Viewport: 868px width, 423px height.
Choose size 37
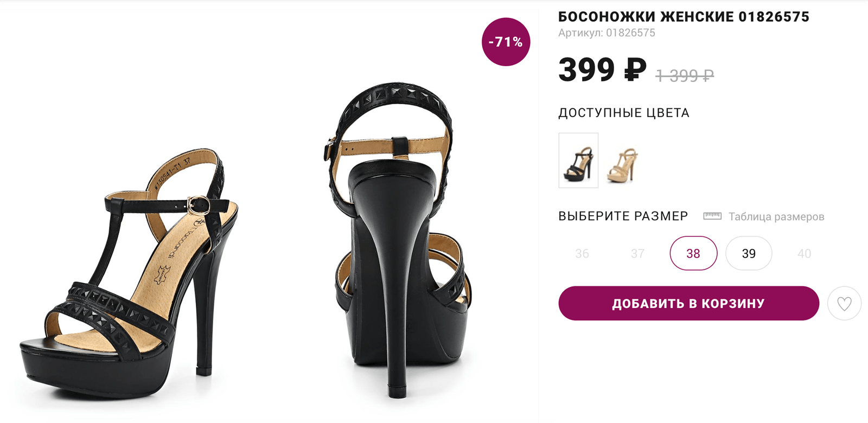point(637,253)
